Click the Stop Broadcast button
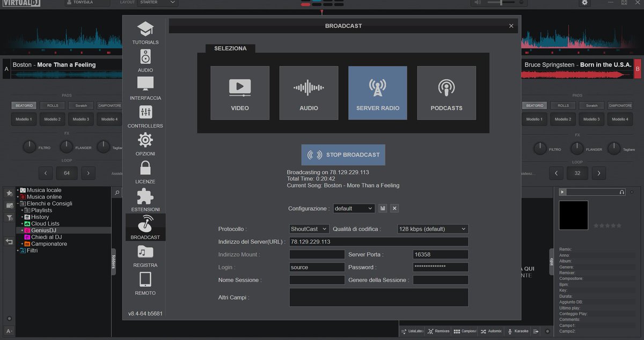Viewport: 644px width, 340px height. tap(343, 155)
